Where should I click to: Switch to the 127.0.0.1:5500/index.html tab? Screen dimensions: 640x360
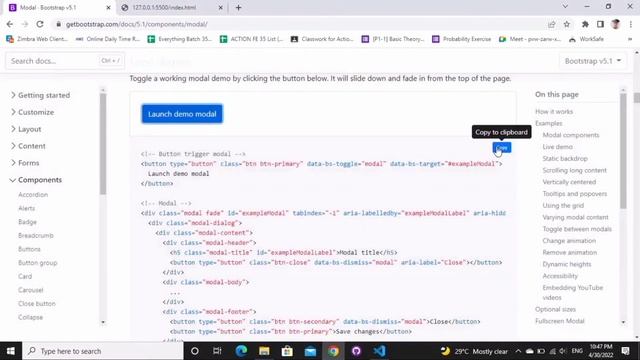point(164,7)
